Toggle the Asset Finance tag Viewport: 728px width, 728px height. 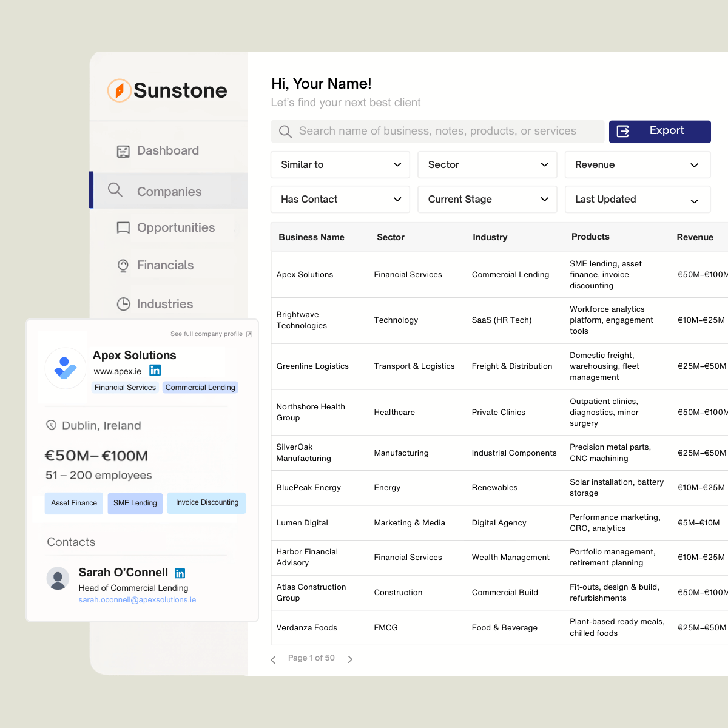[x=73, y=503]
